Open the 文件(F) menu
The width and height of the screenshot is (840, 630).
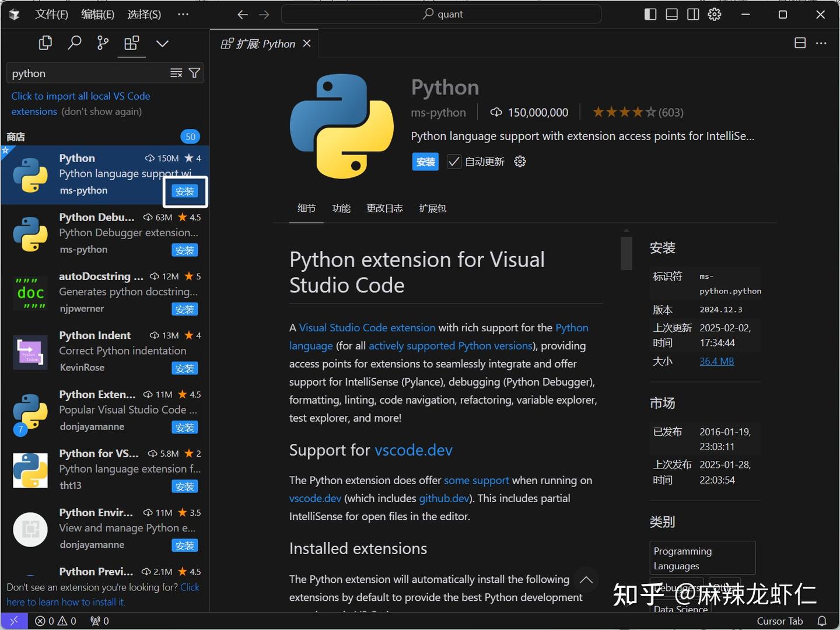pos(51,15)
